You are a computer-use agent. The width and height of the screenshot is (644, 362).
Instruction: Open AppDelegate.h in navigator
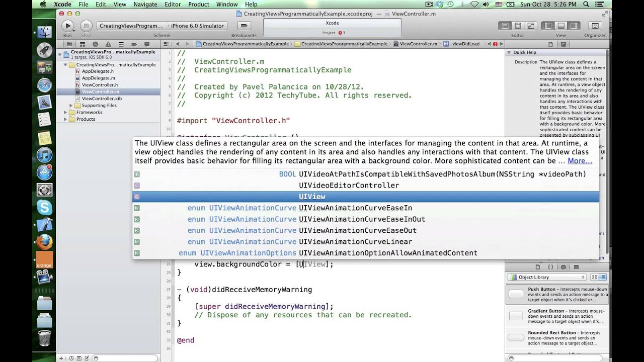pyautogui.click(x=98, y=71)
